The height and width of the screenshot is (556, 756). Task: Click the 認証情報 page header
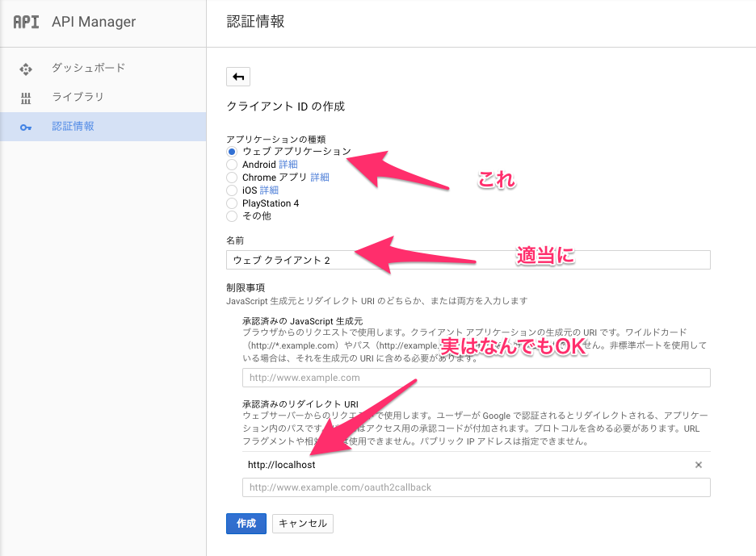tap(255, 22)
